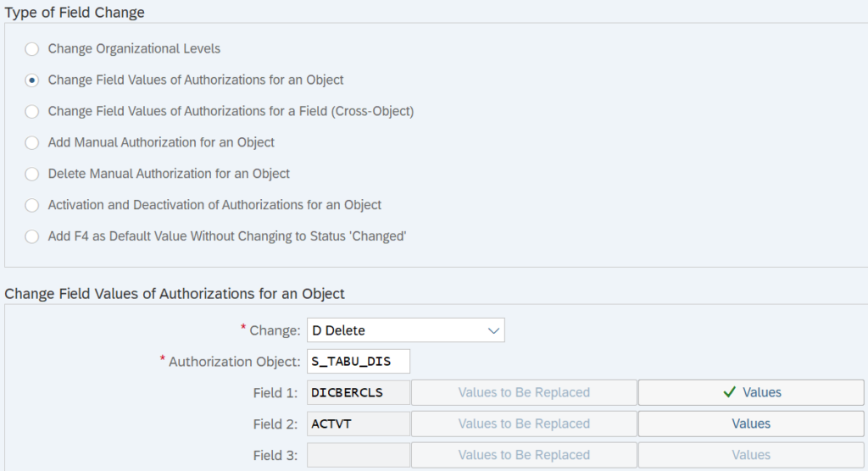Click the Field 2 ACTVT box
This screenshot has height=471, width=868.
[x=358, y=424]
